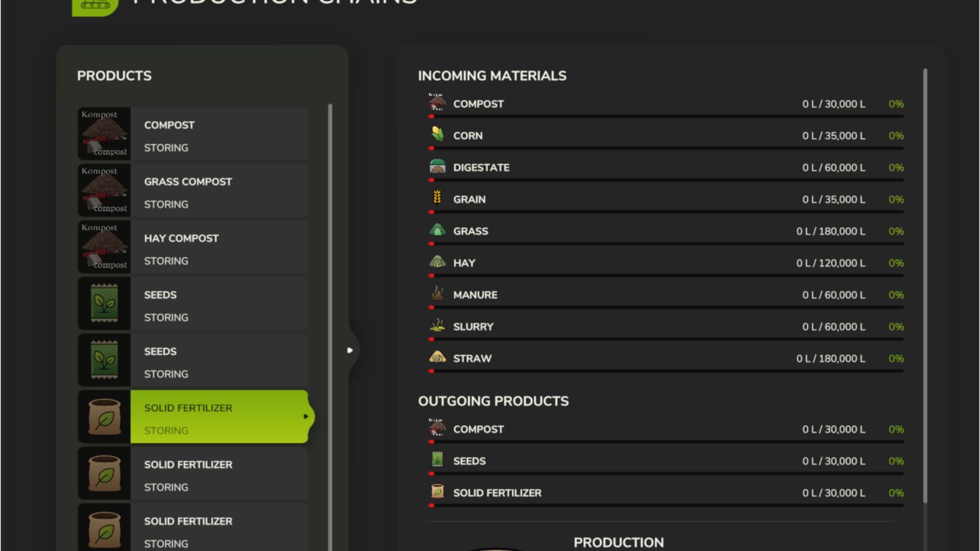The height and width of the screenshot is (551, 980).
Task: Select the first Seeds product entry
Action: tap(218, 304)
